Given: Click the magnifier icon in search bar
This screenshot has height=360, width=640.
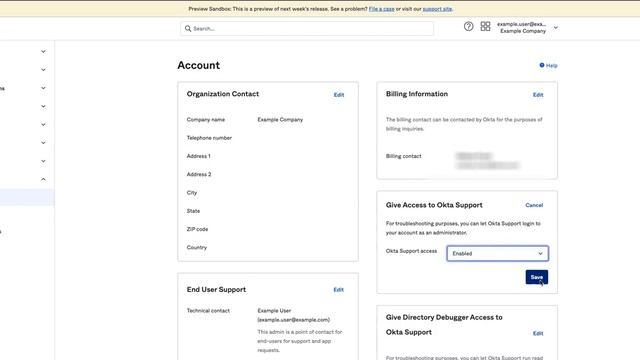Looking at the screenshot, I should 188,29.
